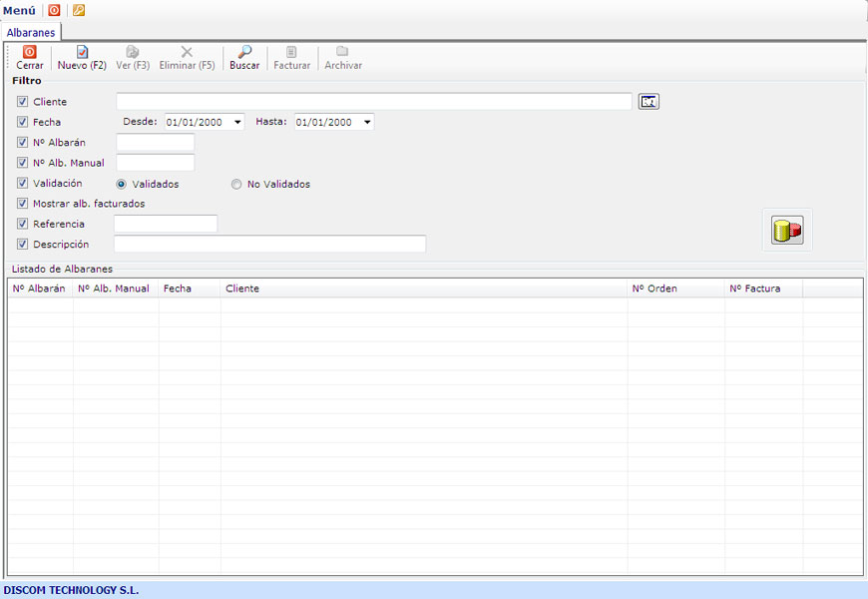Click the Cerrar toolbar icon

pyautogui.click(x=30, y=52)
